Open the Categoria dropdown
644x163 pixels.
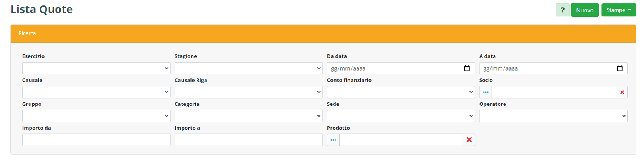[x=248, y=116]
